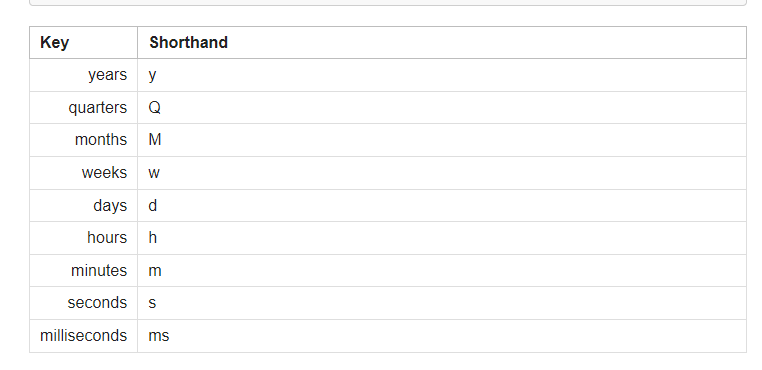The width and height of the screenshot is (762, 370).
Task: Click the days key cell
Action: 84,206
